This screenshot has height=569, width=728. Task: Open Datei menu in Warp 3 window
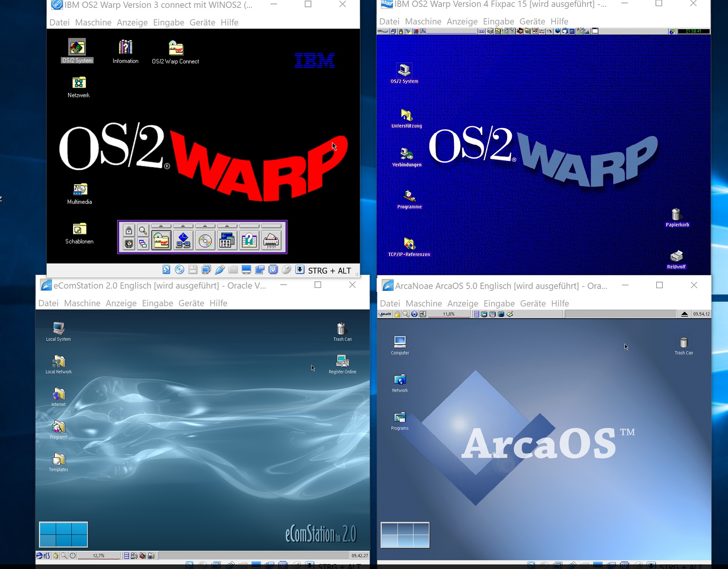point(60,23)
